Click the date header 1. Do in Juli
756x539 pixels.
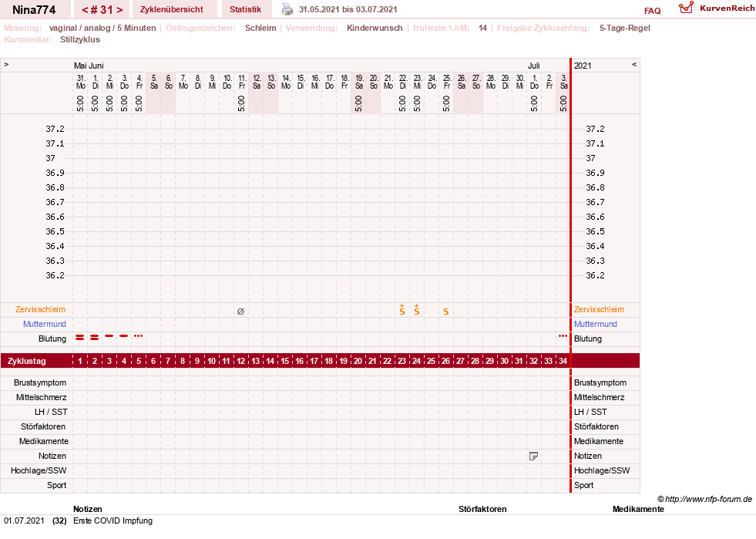(534, 82)
